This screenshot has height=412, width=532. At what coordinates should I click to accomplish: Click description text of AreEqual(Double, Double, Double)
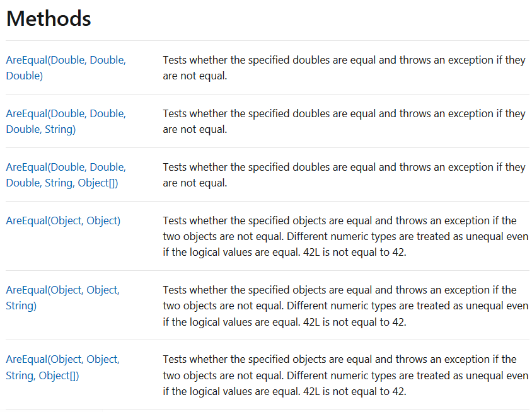pos(344,68)
